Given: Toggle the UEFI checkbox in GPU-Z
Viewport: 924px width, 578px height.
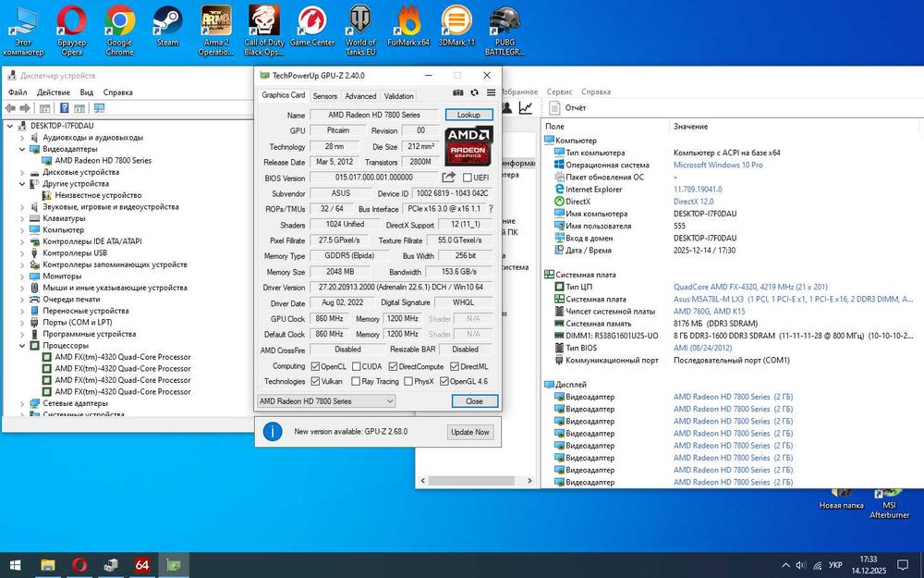Looking at the screenshot, I should (x=468, y=178).
